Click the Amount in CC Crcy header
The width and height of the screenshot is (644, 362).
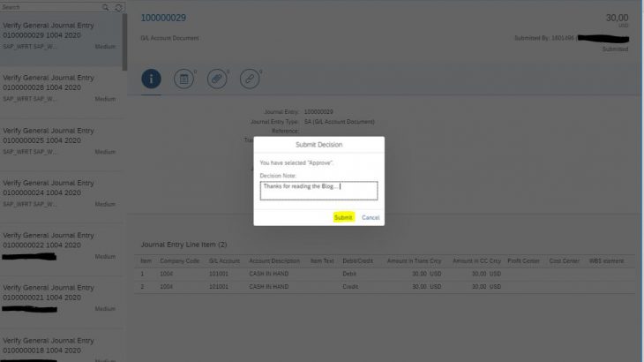(476, 261)
